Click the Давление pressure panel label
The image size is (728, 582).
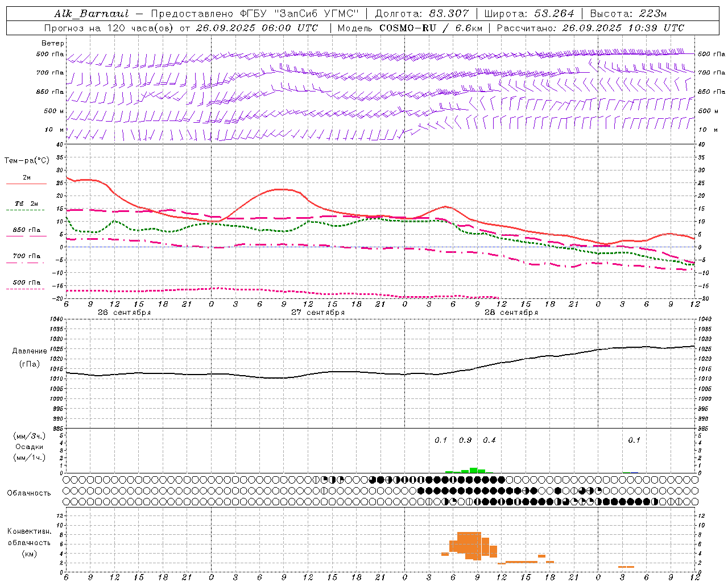click(30, 351)
